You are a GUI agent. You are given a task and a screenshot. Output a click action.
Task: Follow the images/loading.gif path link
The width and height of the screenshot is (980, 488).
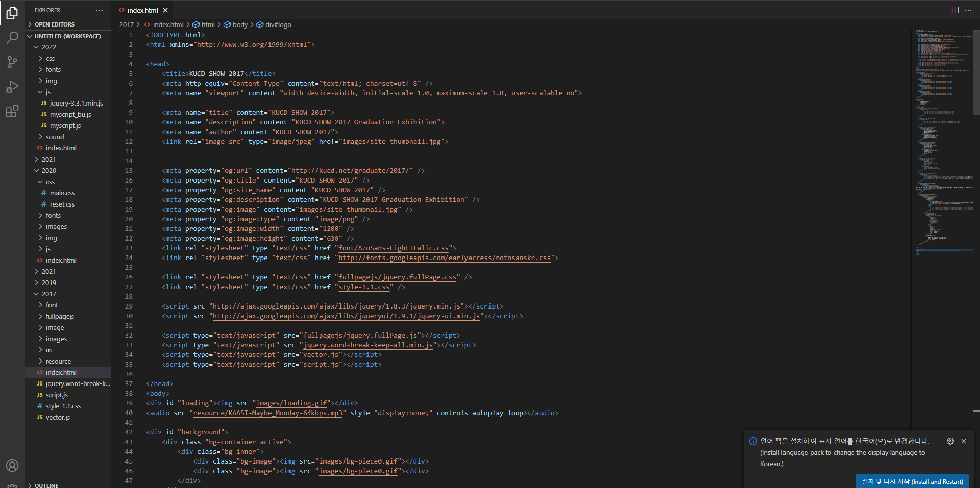(291, 403)
